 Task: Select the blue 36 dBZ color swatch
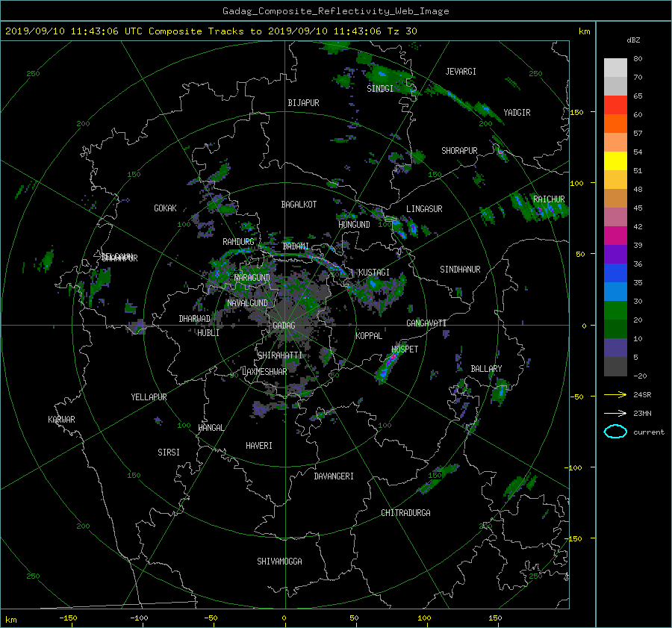(x=615, y=273)
